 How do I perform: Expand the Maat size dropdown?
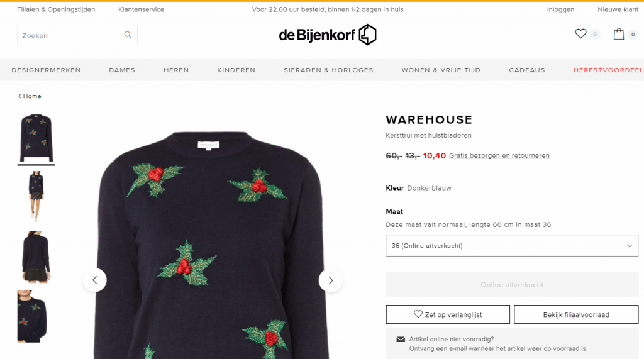tap(512, 246)
